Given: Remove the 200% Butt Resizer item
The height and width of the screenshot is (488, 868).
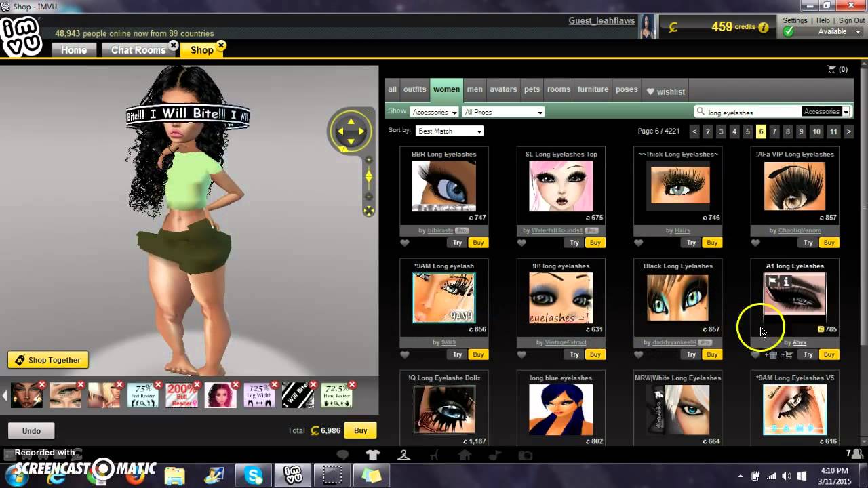Looking at the screenshot, I should point(197,385).
